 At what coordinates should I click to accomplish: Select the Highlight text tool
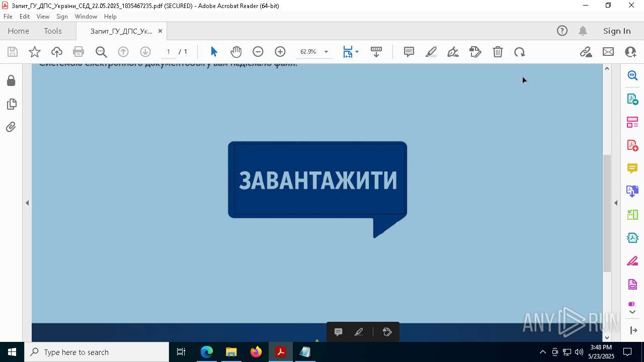(x=431, y=52)
